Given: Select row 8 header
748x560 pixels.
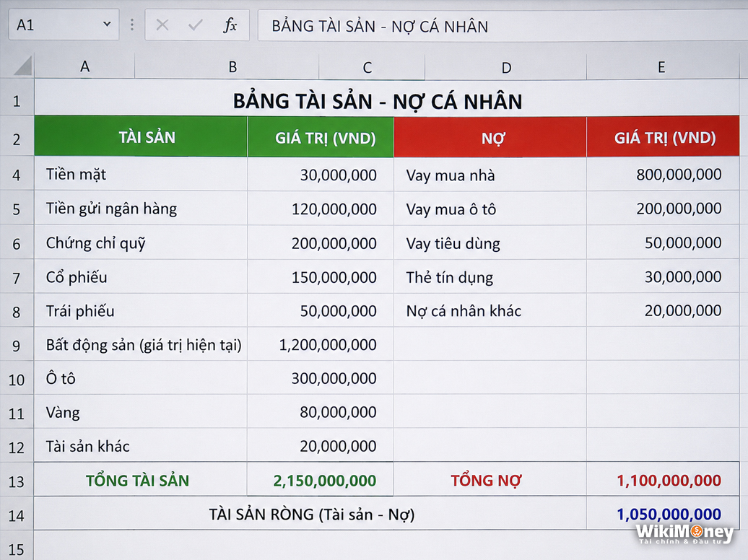Looking at the screenshot, I should 17,312.
